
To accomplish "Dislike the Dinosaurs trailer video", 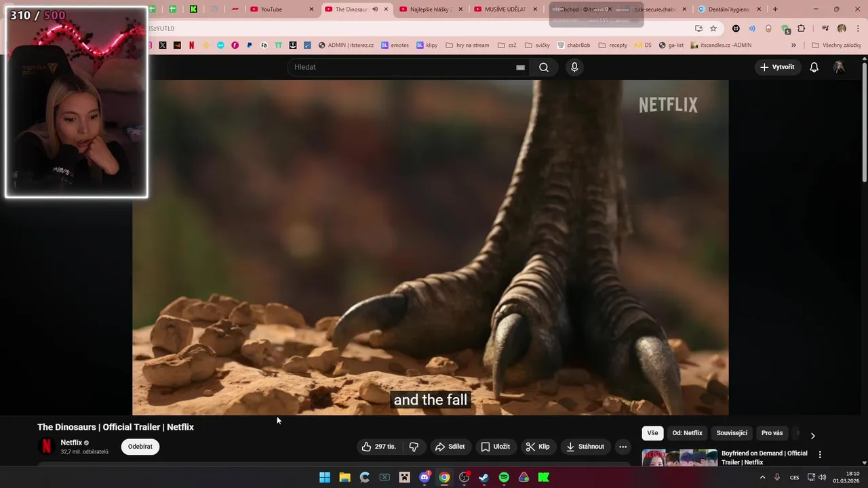I will 414,447.
